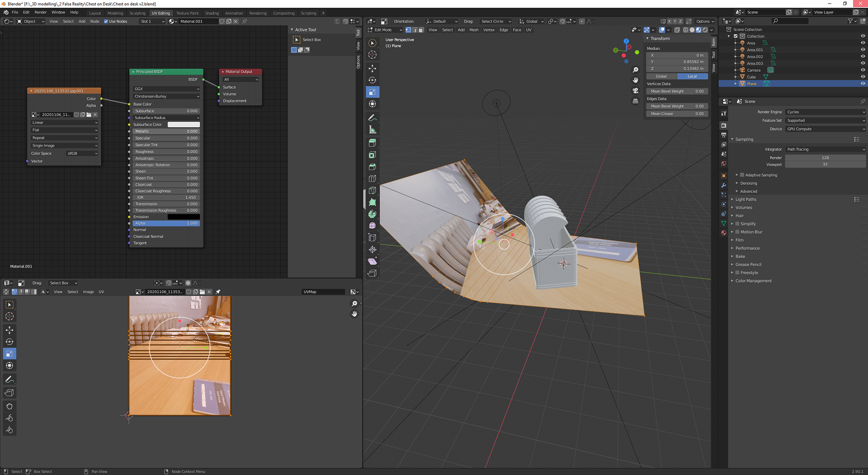Click the Emission black color swatch
This screenshot has width=868, height=475.
184,217
